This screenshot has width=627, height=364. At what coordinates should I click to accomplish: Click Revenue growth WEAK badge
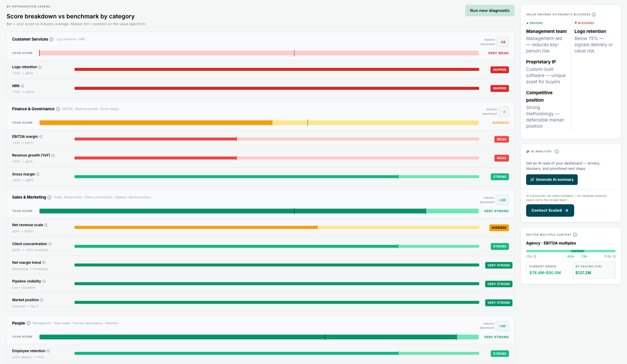tap(501, 158)
